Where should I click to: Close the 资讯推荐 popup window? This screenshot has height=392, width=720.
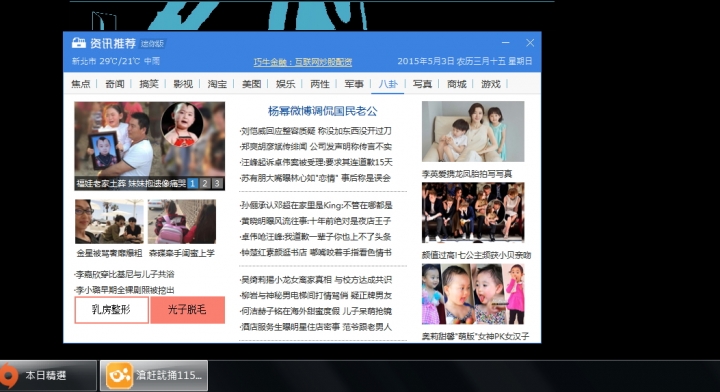[530, 43]
